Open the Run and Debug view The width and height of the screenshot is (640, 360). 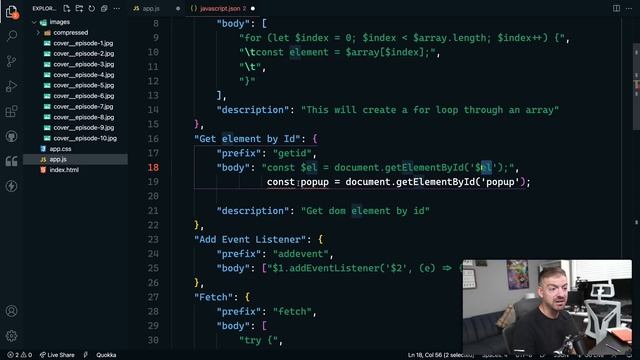click(x=11, y=86)
